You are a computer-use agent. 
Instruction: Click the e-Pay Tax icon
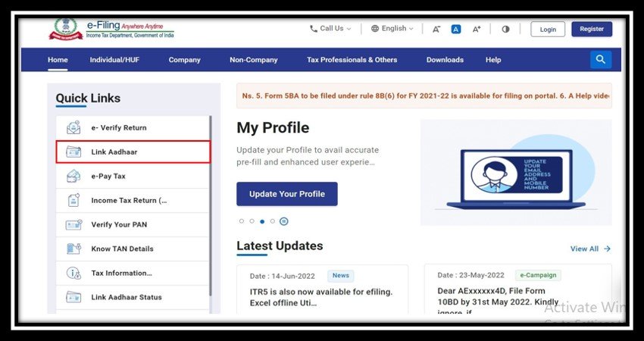pos(73,177)
